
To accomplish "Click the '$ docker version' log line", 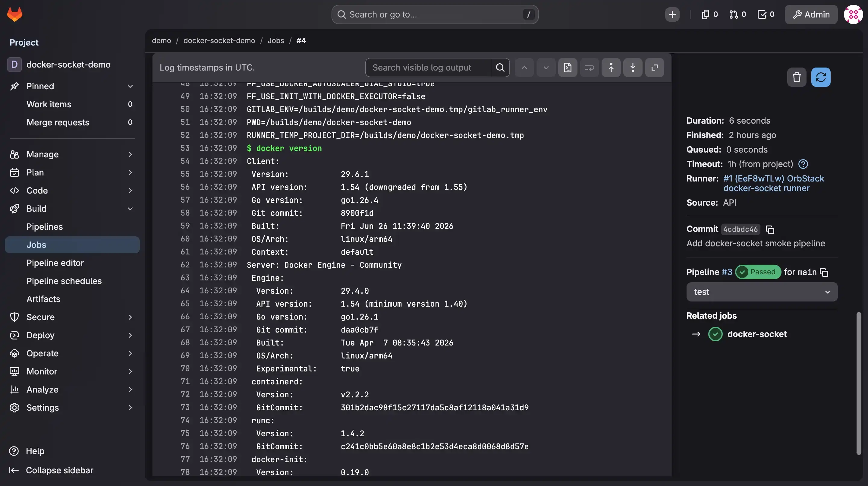I will pos(284,148).
